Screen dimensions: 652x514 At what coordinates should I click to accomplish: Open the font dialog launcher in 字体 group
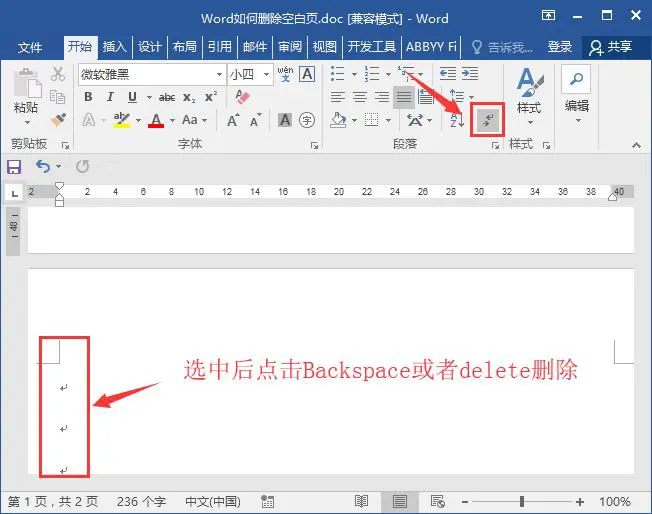(314, 145)
